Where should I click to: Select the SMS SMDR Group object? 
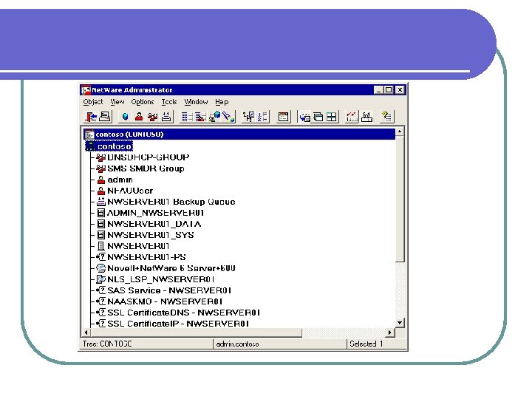point(146,168)
